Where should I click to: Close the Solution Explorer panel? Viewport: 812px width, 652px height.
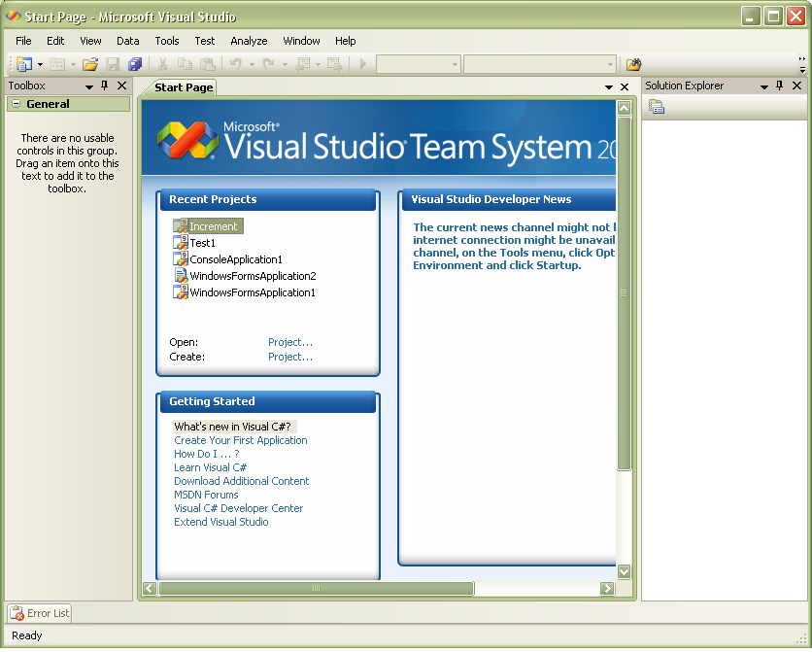pos(797,86)
